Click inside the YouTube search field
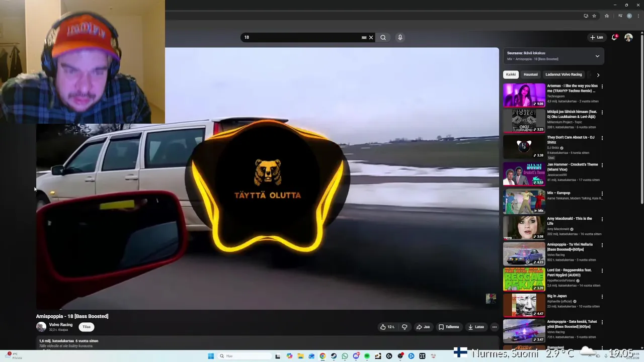Image resolution: width=644 pixels, height=362 pixels. [302, 37]
